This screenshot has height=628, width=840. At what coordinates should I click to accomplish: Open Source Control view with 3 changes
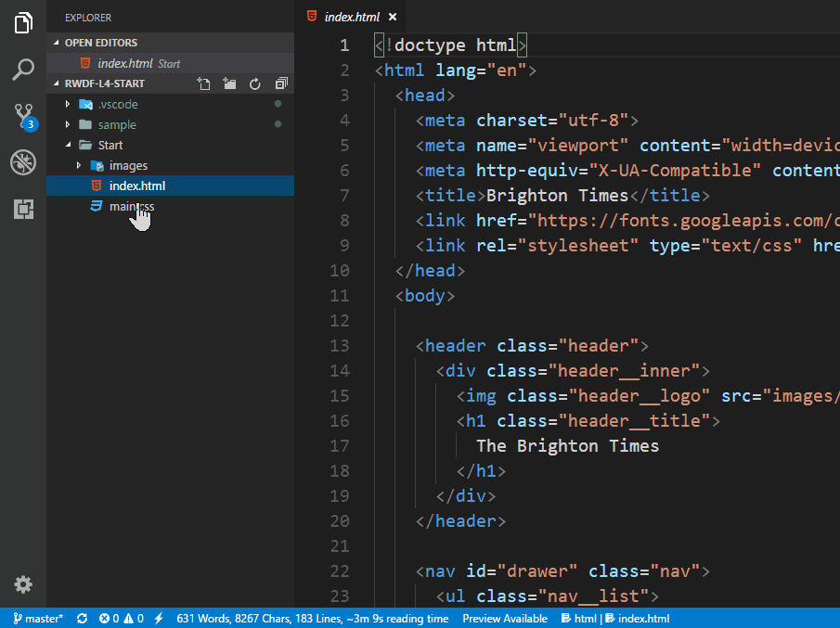pos(24,116)
